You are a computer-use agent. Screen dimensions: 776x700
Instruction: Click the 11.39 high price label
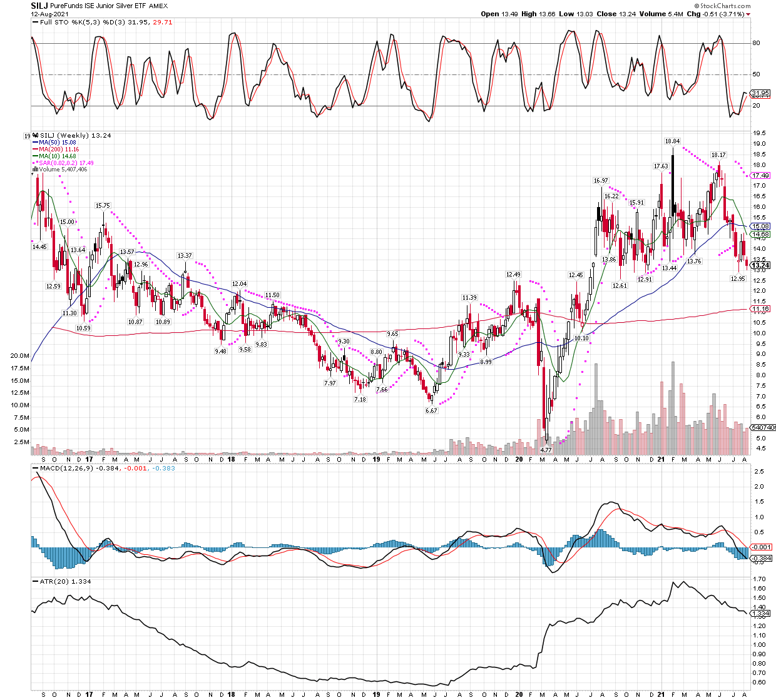click(x=469, y=298)
